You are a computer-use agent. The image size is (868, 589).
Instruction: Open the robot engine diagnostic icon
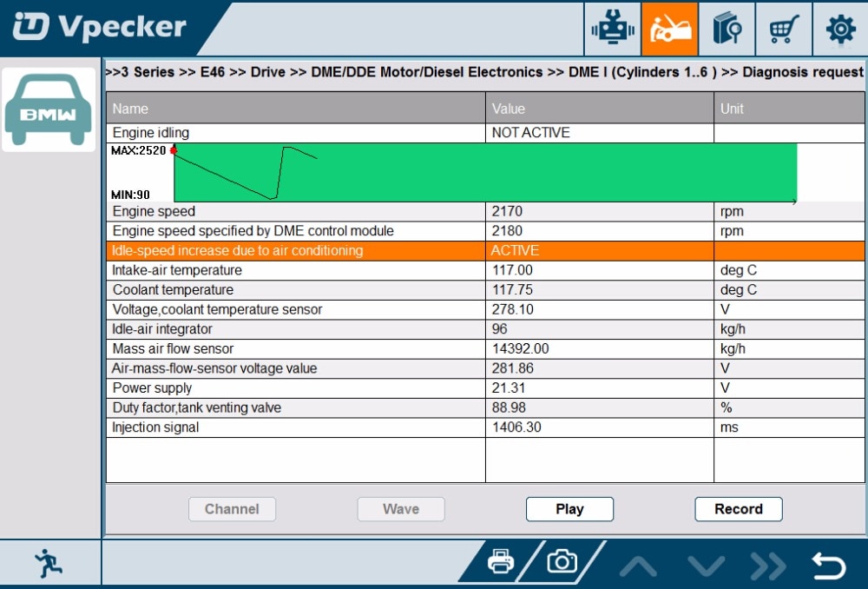tap(613, 30)
